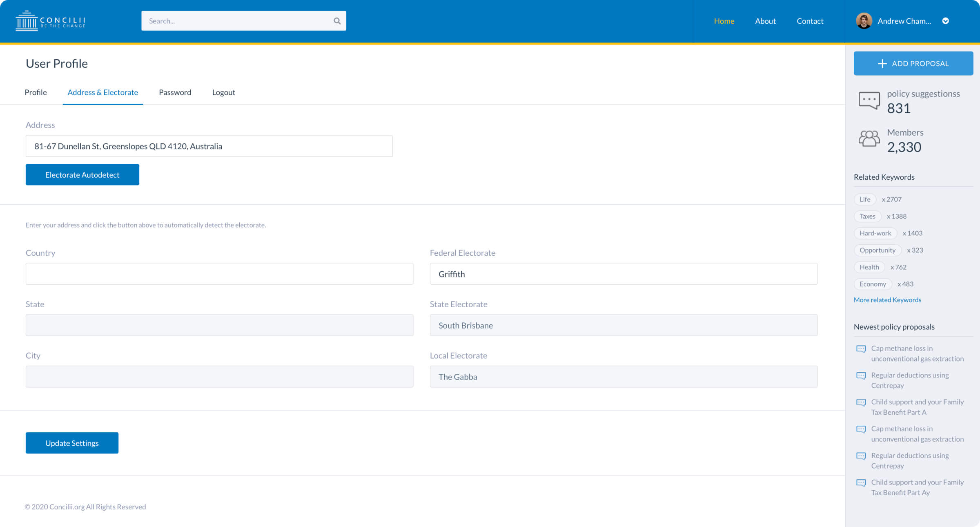Click the City input field
The image size is (980, 527).
click(x=219, y=376)
